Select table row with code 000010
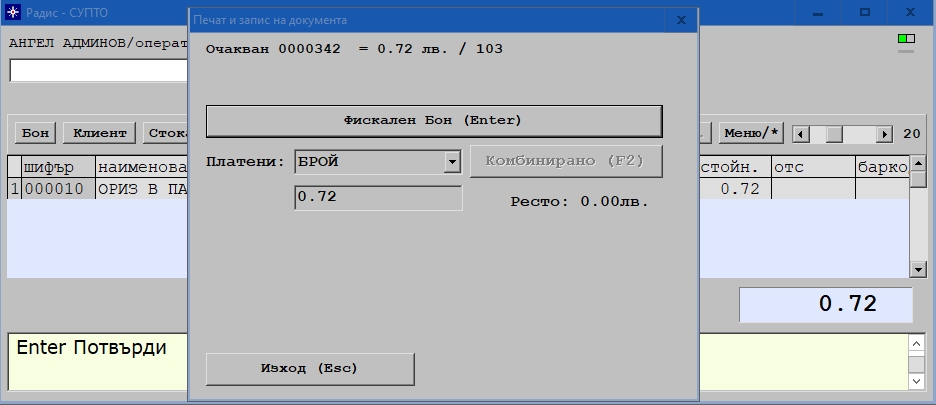This screenshot has height=405, width=936. click(54, 189)
